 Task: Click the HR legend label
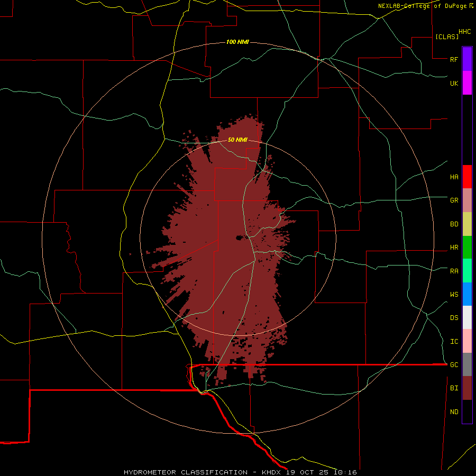coord(454,248)
